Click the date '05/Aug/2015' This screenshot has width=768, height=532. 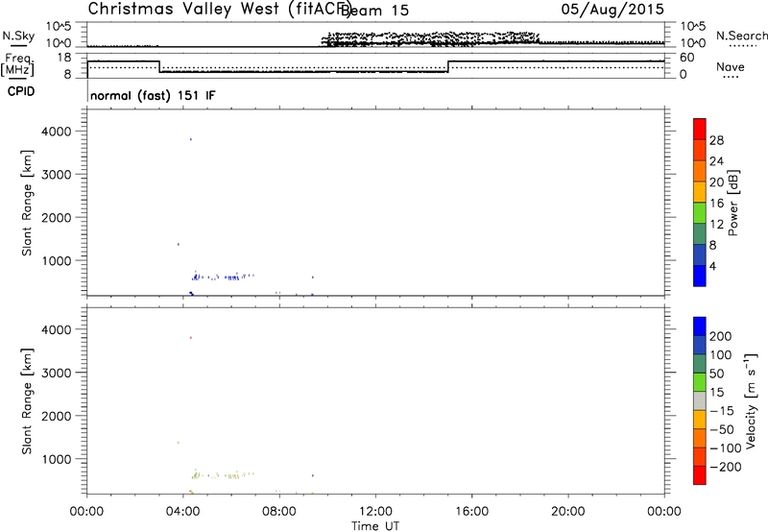click(x=612, y=10)
